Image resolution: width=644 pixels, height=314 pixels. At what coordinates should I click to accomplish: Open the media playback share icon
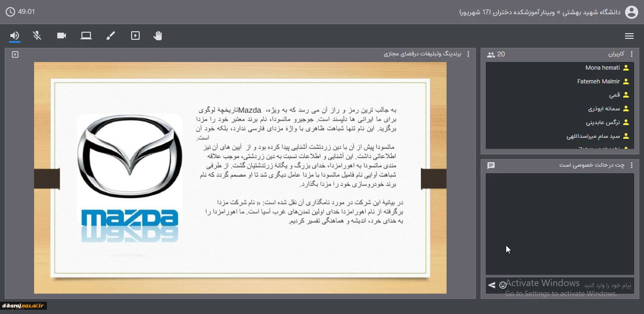pyautogui.click(x=135, y=36)
